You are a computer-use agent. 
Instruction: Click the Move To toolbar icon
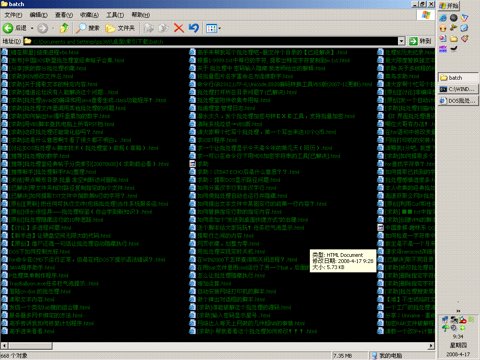coord(149,28)
